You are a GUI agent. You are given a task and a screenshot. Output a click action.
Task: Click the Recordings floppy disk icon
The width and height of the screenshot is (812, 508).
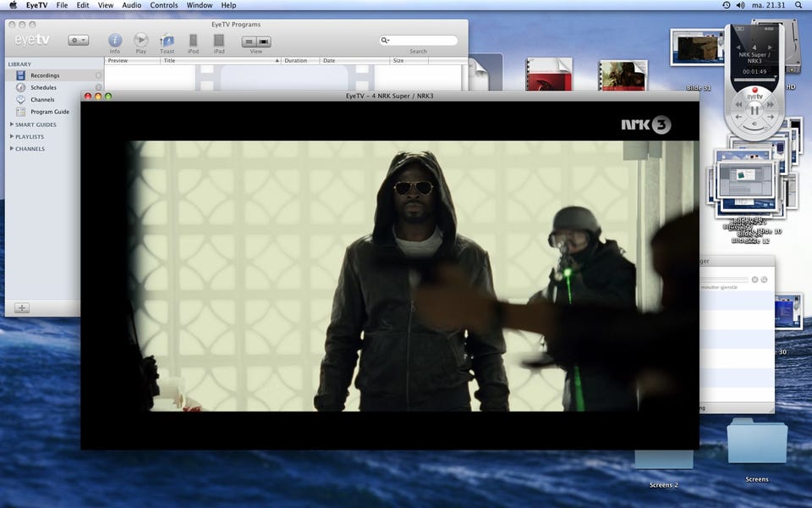point(20,75)
